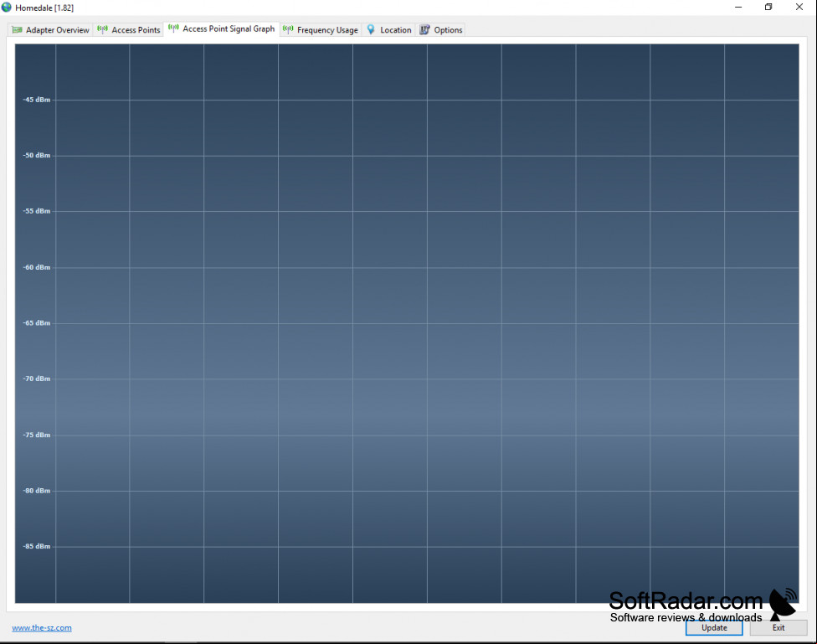Select the Access Point Signal Graph tab

point(222,28)
